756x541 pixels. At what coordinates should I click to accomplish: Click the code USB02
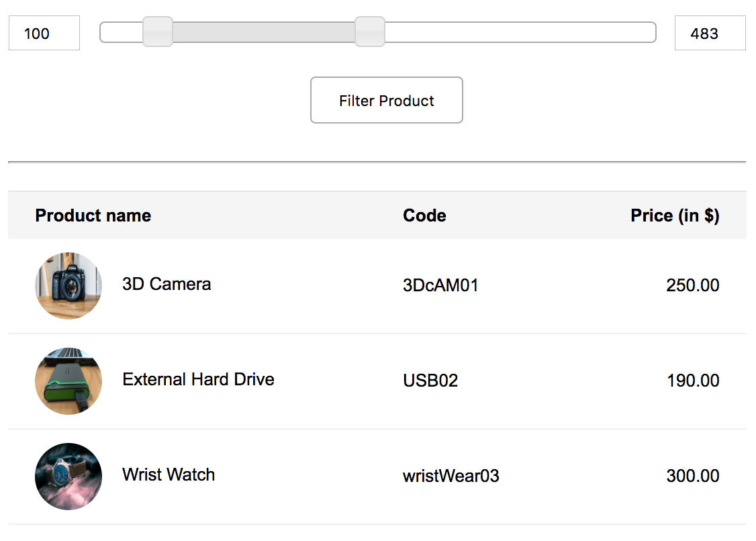[x=430, y=381]
